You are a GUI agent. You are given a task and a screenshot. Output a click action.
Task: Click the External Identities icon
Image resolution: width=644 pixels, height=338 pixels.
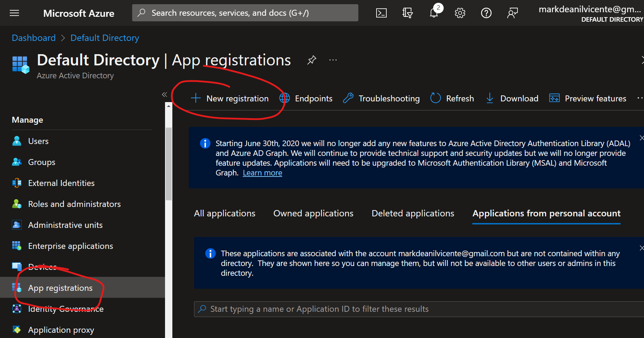click(17, 183)
